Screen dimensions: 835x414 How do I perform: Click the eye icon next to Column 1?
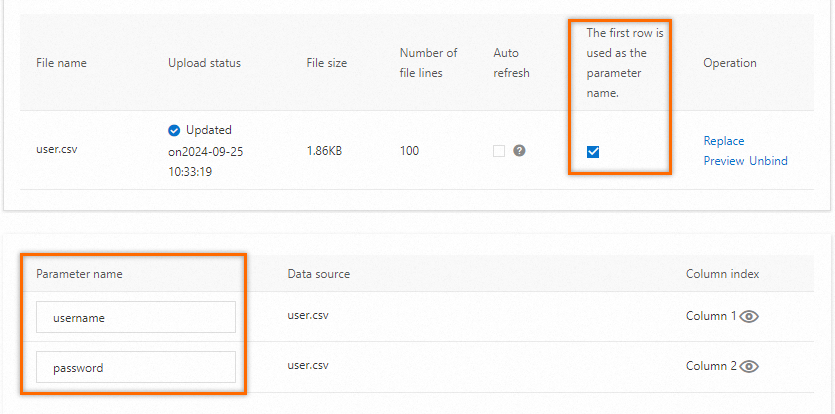(750, 316)
